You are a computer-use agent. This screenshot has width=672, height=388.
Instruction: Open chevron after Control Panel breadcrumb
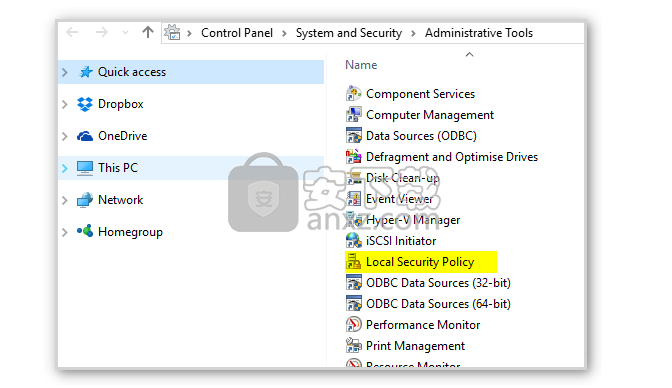tap(284, 33)
